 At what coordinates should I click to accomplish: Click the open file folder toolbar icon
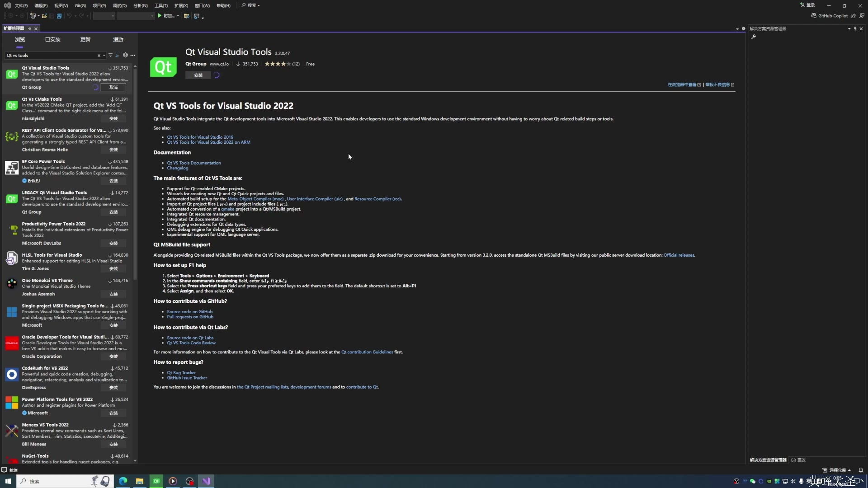[44, 16]
